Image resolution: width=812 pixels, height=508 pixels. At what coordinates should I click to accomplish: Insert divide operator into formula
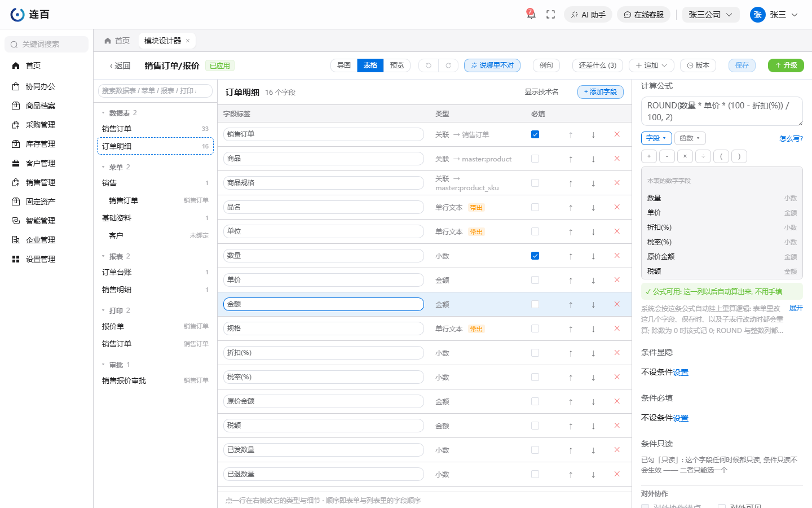703,156
